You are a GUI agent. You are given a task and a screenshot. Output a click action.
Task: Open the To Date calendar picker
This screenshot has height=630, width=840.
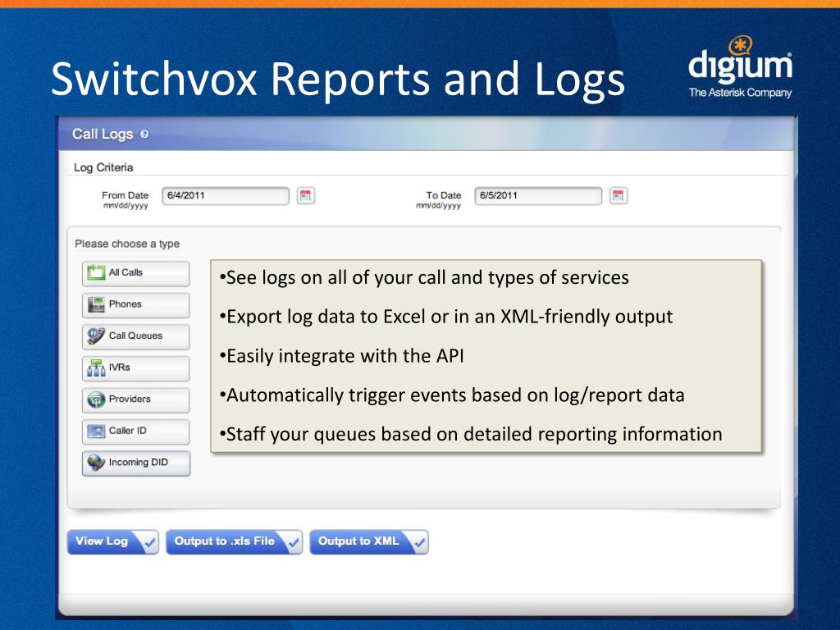[x=619, y=195]
